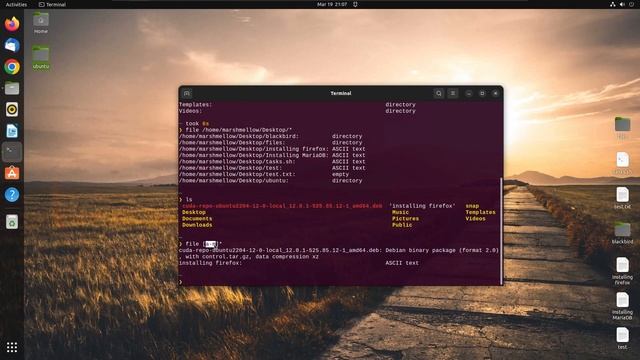Click 'Public' in the ls output

pyautogui.click(x=402, y=225)
